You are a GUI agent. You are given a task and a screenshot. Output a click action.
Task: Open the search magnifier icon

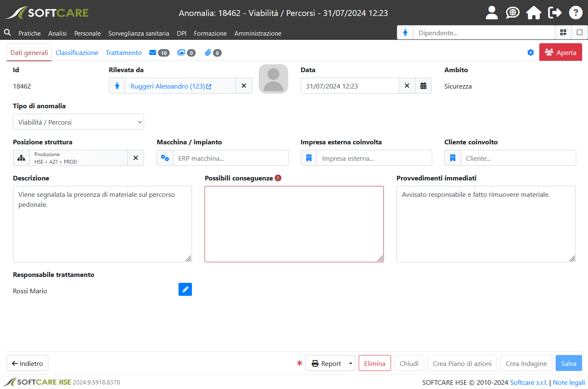click(8, 33)
